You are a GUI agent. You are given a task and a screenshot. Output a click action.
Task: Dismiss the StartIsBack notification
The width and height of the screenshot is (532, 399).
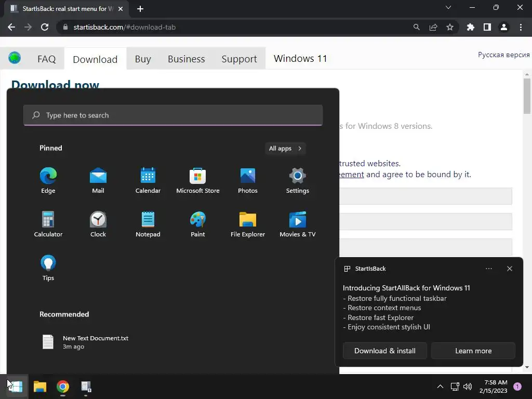510,269
